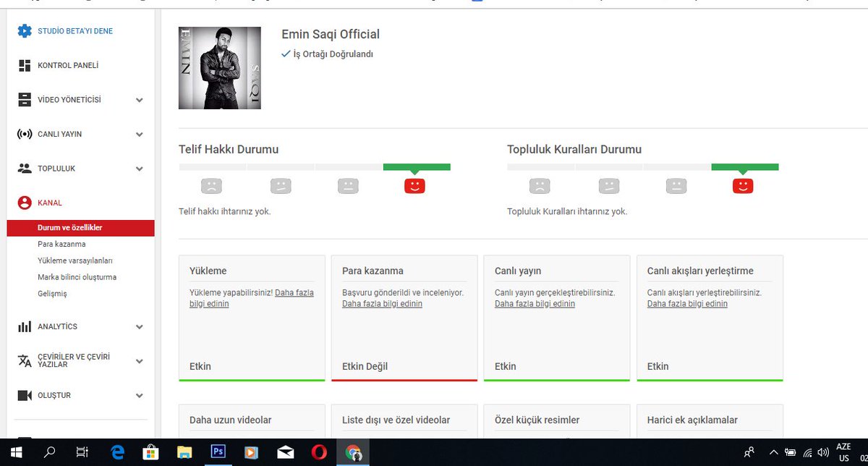868x466 pixels.
Task: Open Kontrol Paneli dashboard icon
Action: tap(25, 65)
